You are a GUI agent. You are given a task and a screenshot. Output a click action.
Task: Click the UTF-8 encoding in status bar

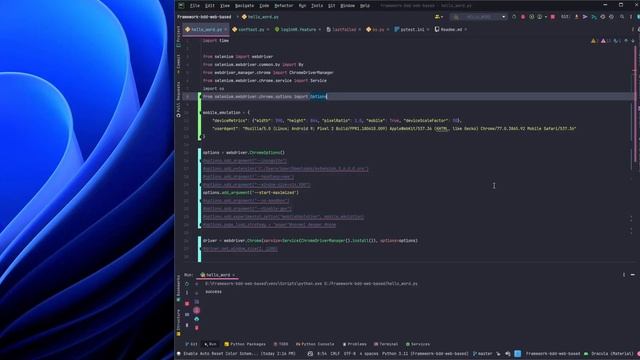point(349,353)
